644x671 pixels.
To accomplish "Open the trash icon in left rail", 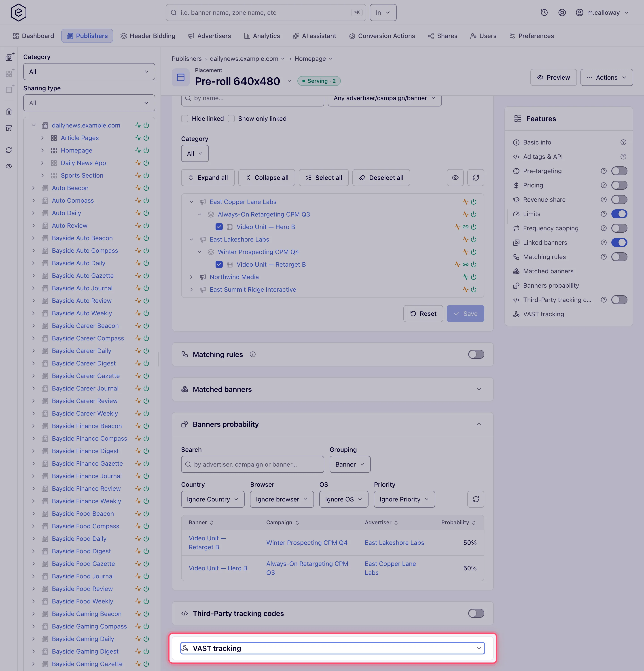I will click(9, 112).
